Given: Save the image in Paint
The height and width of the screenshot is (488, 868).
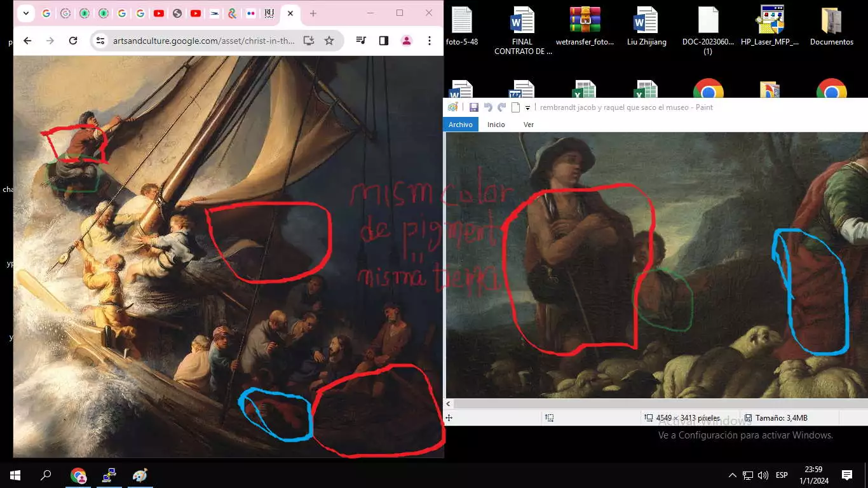Looking at the screenshot, I should coord(474,107).
